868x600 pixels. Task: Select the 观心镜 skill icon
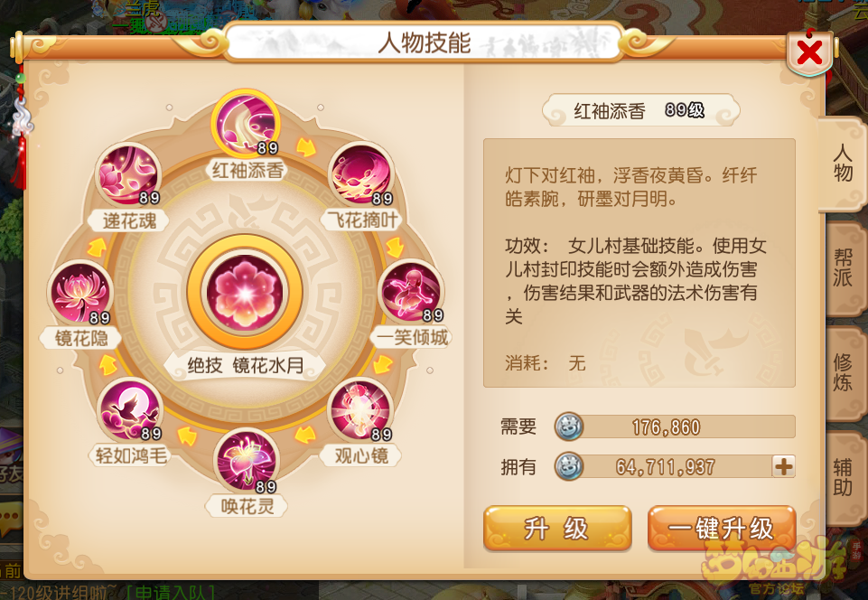(360, 410)
